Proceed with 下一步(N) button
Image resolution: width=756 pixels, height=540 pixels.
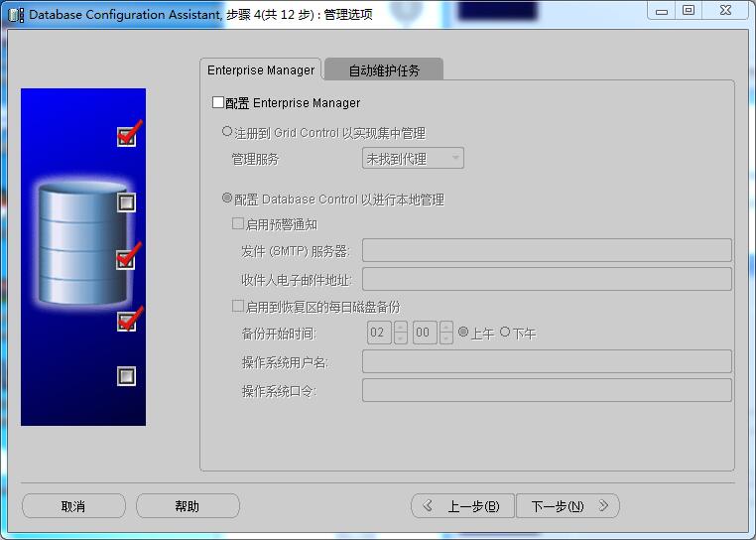(x=567, y=505)
